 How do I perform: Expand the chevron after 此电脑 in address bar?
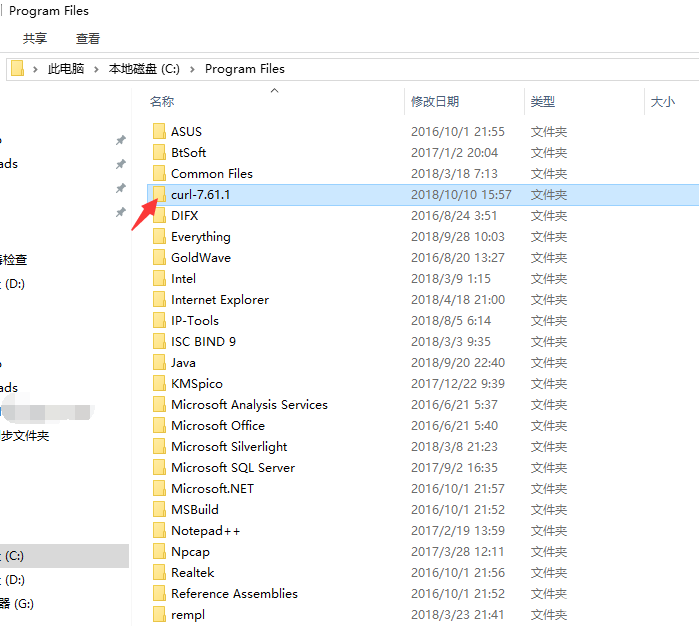[x=96, y=69]
